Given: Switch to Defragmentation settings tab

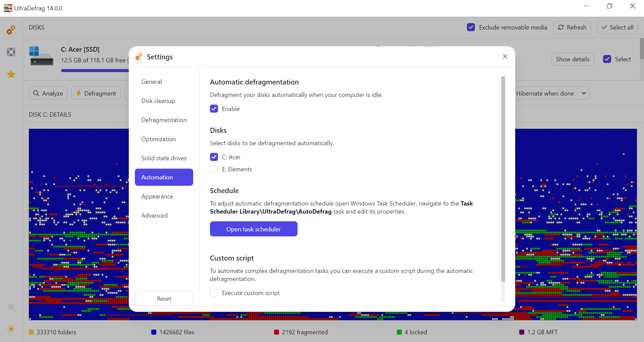Looking at the screenshot, I should pyautogui.click(x=164, y=120).
